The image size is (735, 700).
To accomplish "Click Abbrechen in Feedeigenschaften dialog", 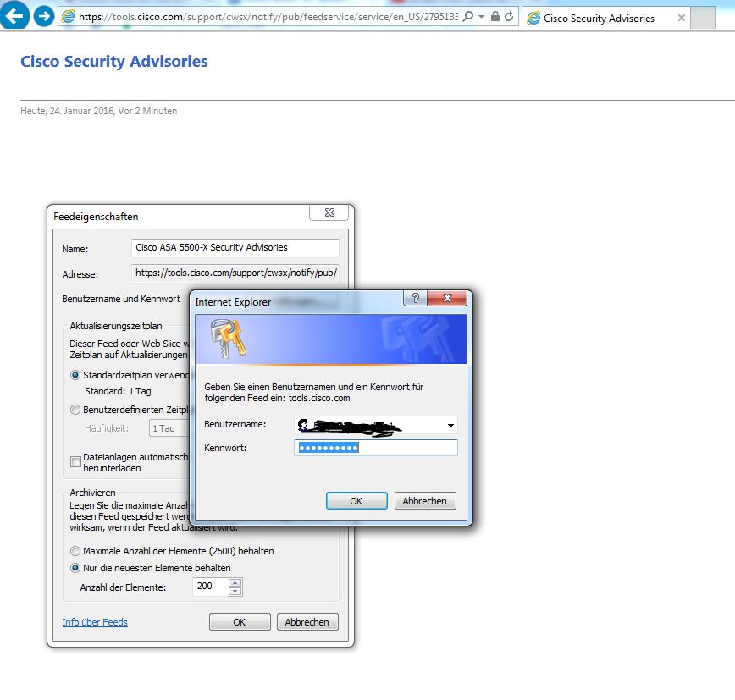I will point(307,622).
